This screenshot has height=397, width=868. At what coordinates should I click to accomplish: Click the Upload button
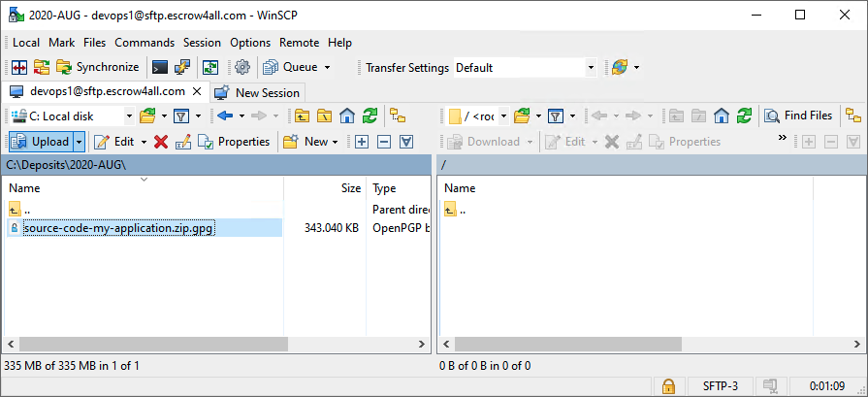tap(41, 142)
